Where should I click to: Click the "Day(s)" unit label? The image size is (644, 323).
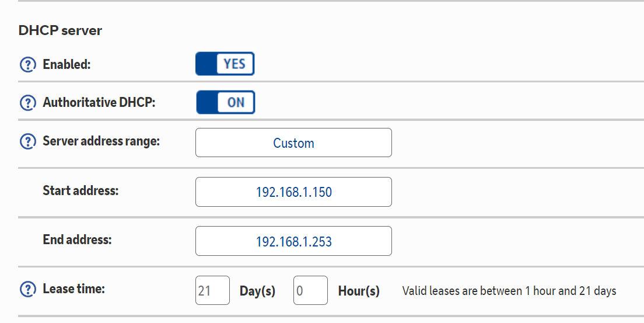coord(257,291)
